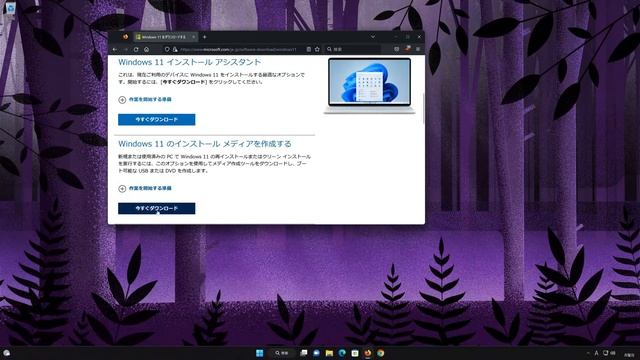Click the Firefox taskbar icon

click(368, 353)
